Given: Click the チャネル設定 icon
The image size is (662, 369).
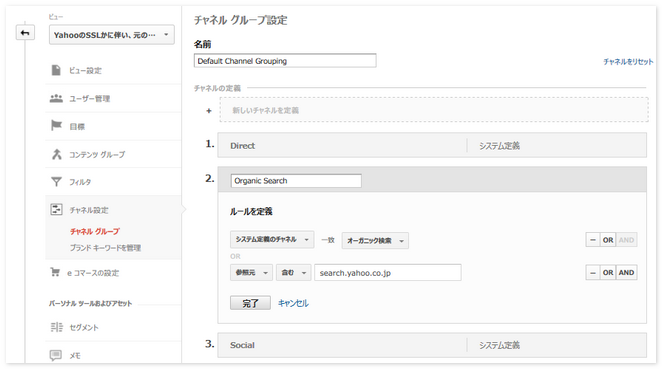Looking at the screenshot, I should (57, 209).
